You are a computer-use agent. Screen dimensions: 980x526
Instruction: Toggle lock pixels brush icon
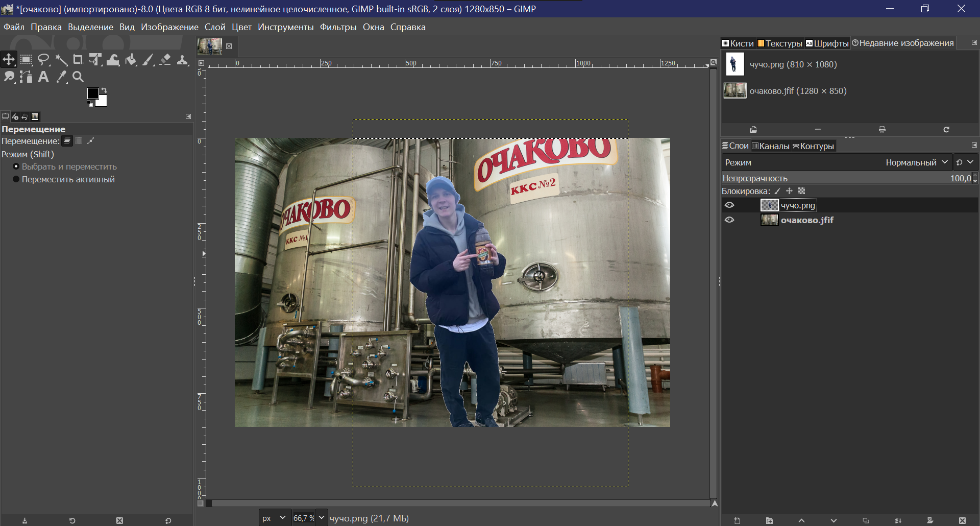777,191
